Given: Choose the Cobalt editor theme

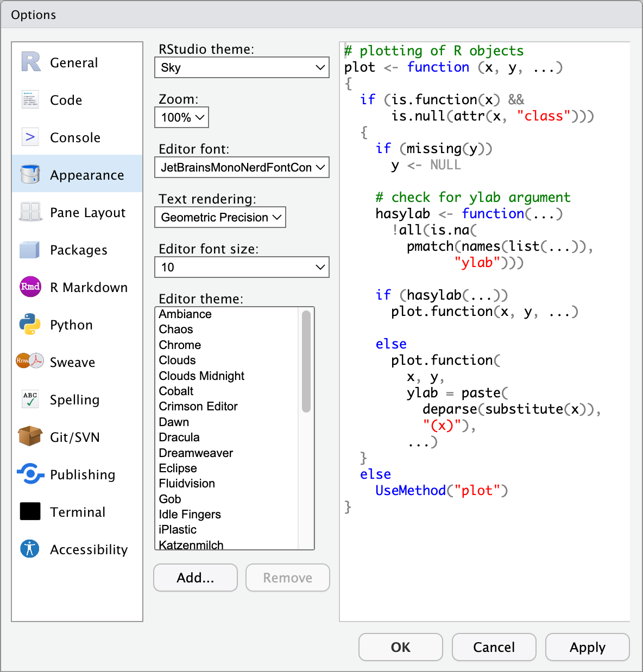Looking at the screenshot, I should click(x=226, y=391).
